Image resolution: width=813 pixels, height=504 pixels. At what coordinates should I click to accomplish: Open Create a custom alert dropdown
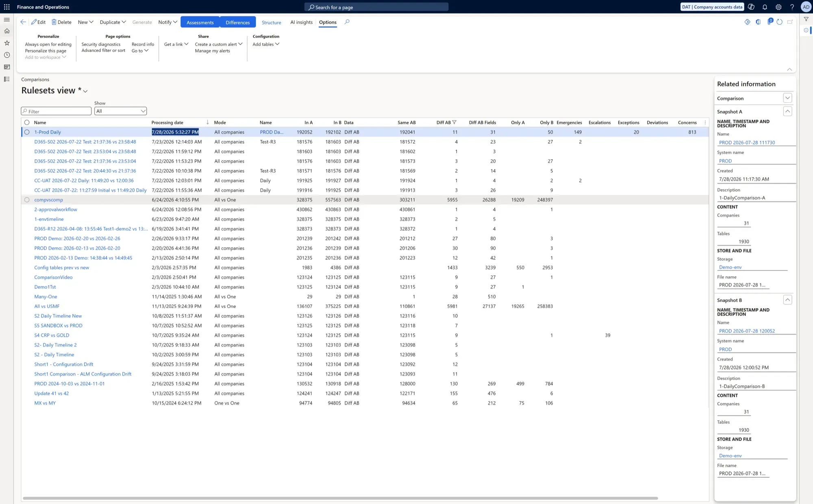point(219,44)
